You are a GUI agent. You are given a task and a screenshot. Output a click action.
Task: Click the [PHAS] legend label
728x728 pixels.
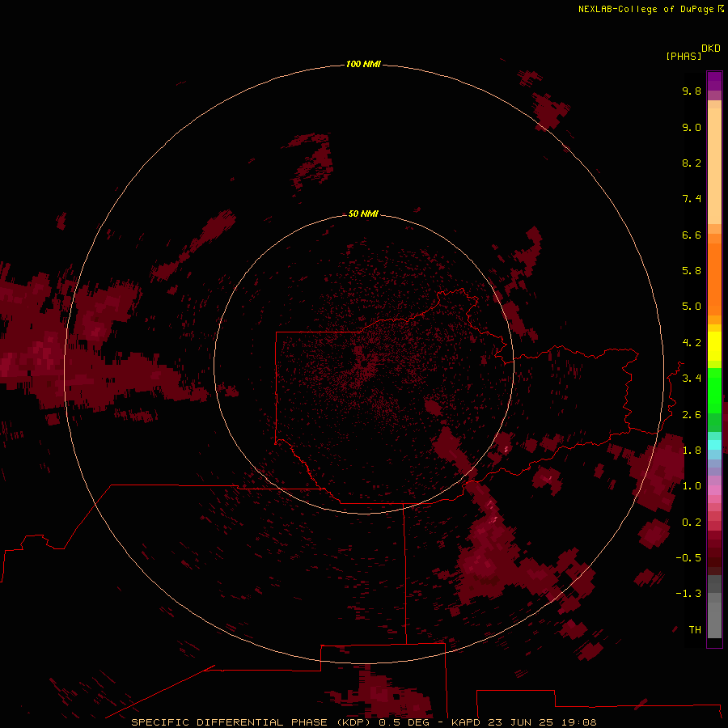tap(684, 56)
